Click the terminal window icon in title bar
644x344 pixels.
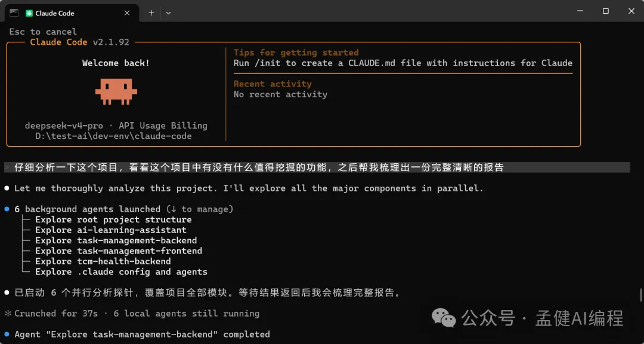pyautogui.click(x=13, y=13)
